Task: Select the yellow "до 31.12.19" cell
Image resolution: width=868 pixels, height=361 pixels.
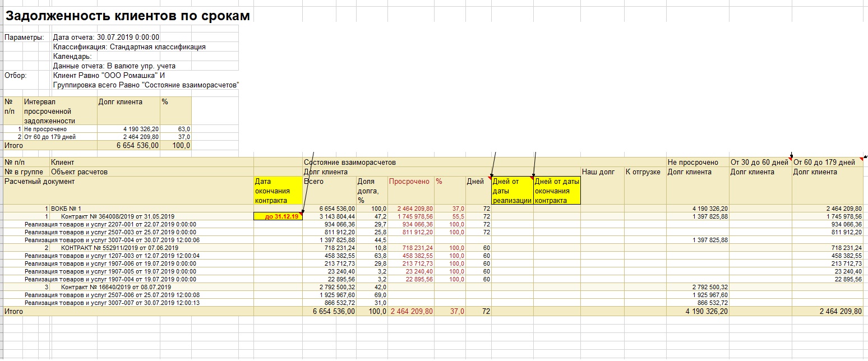Action: pos(278,216)
